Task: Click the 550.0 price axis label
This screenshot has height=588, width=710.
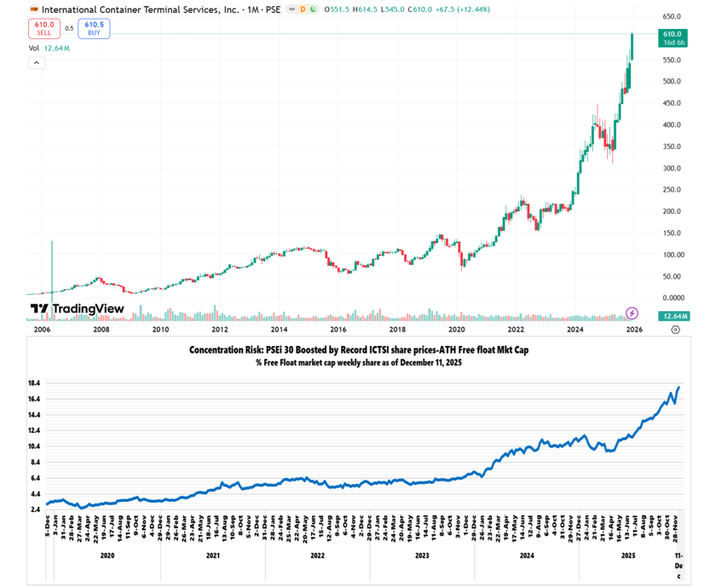Action: 672,61
